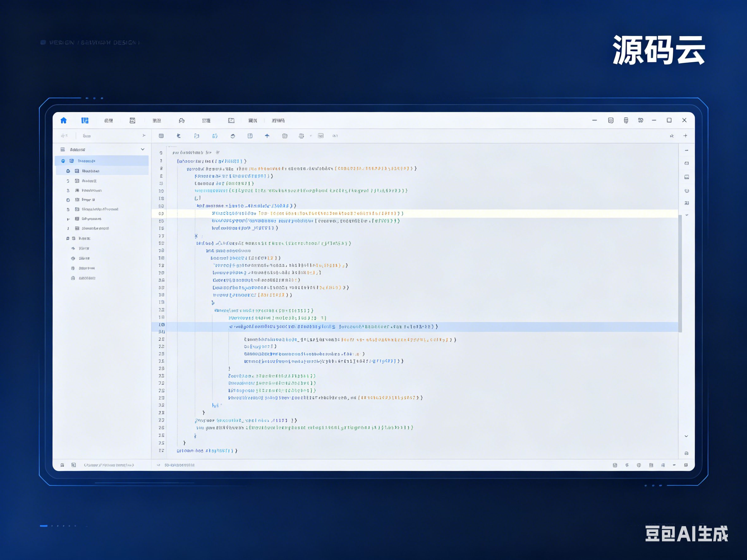Click the hamburger icon in the sidebar header

[63, 149]
